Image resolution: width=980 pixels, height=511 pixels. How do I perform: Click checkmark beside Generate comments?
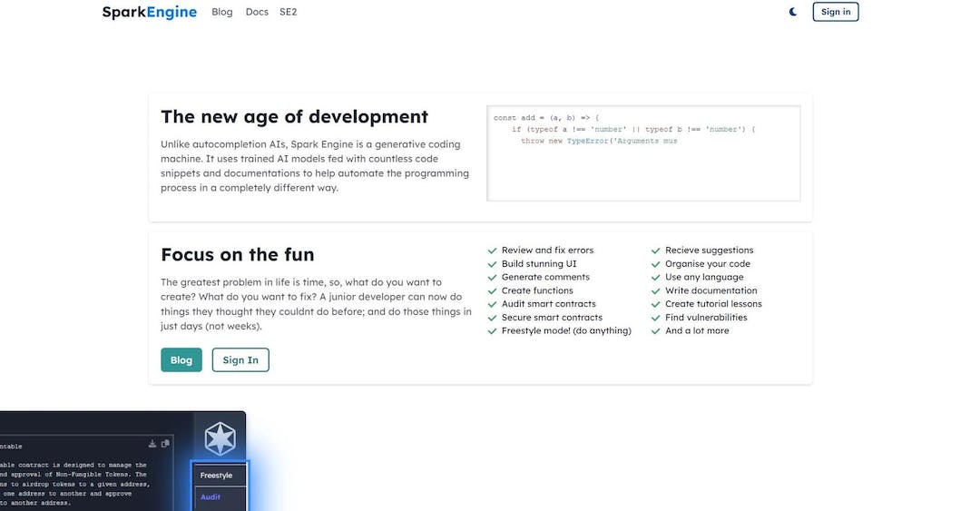(492, 277)
